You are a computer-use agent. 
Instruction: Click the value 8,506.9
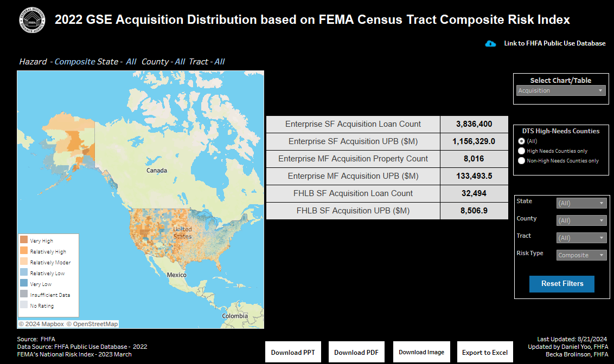(474, 211)
